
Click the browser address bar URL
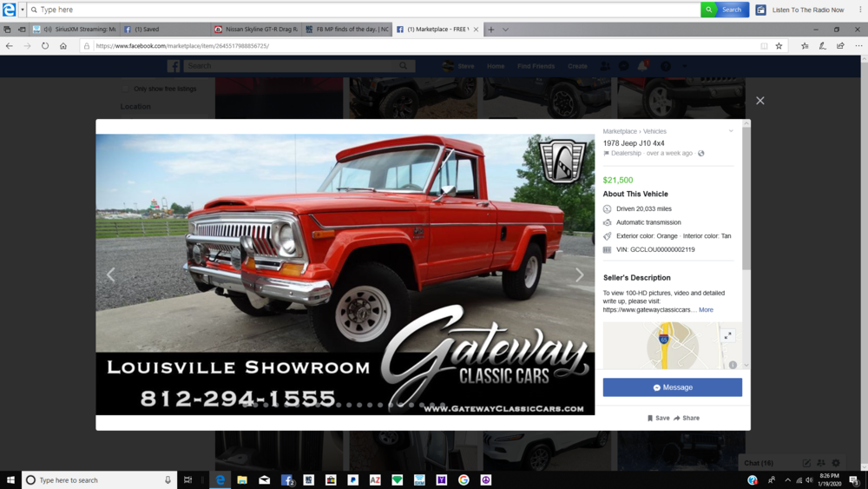(182, 46)
